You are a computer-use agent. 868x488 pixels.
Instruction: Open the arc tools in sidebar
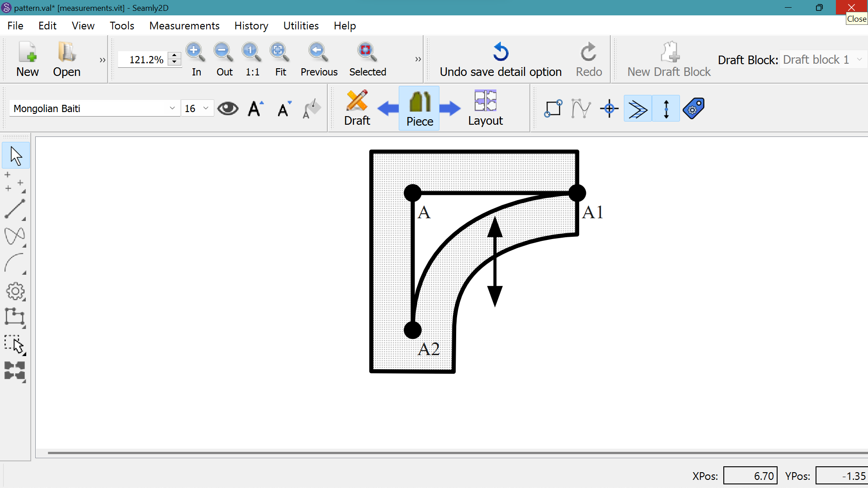pos(15,263)
